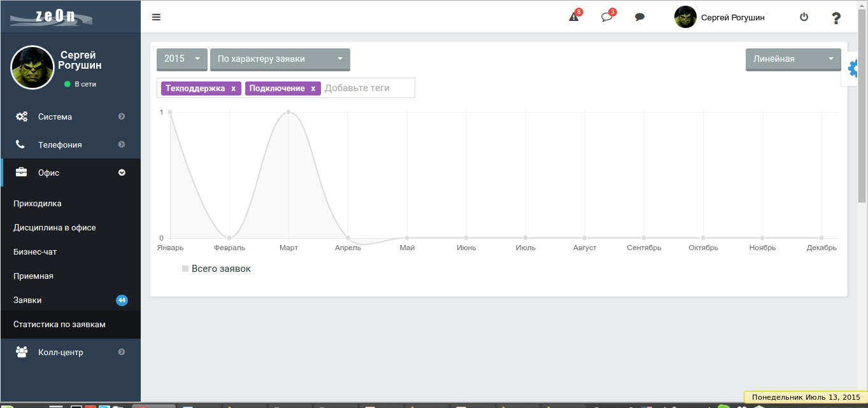Click the Май data point on chart
The height and width of the screenshot is (408, 868).
[407, 238]
